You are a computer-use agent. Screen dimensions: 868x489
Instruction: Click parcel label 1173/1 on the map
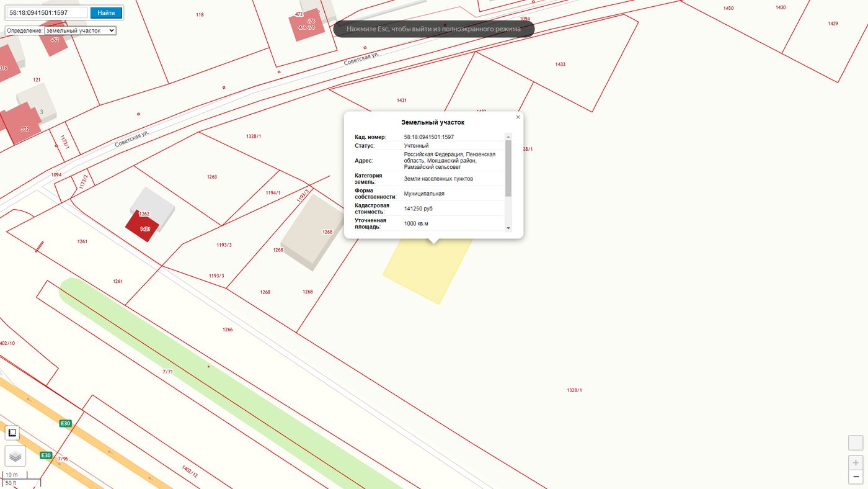coord(64,142)
